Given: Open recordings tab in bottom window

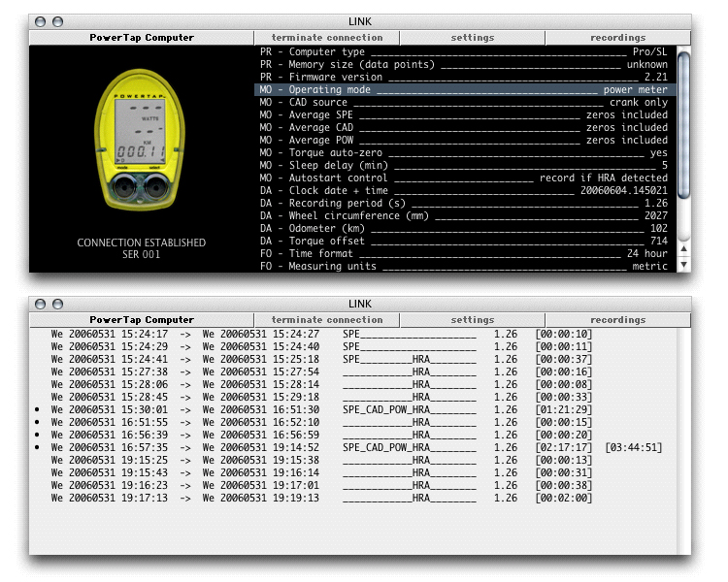Looking at the screenshot, I should pos(618,320).
